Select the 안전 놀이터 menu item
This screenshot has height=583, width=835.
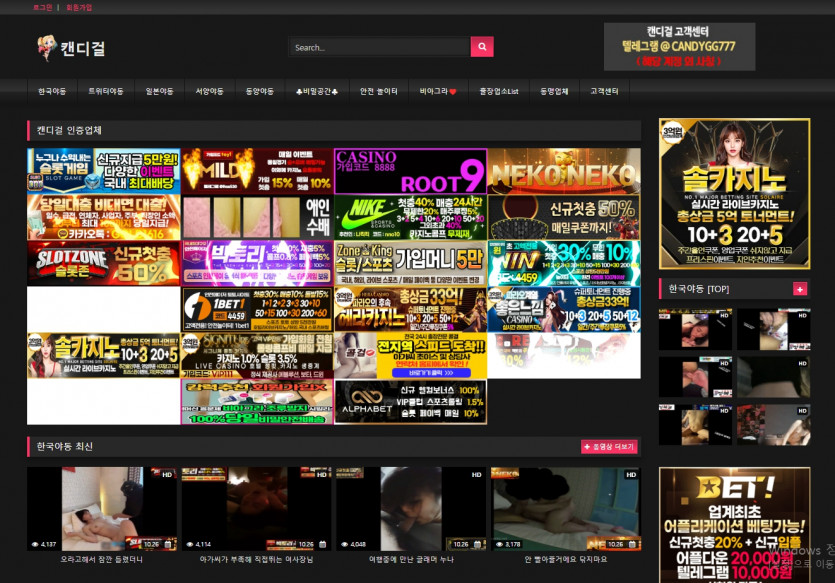tap(379, 91)
